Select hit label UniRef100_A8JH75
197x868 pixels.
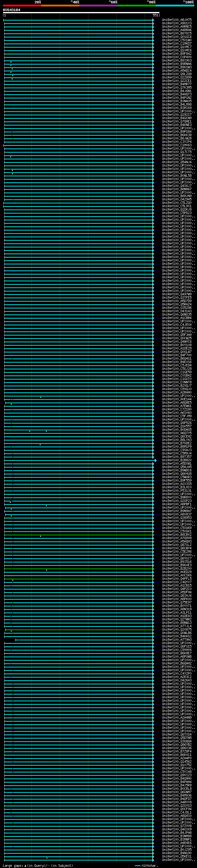(x=176, y=20)
